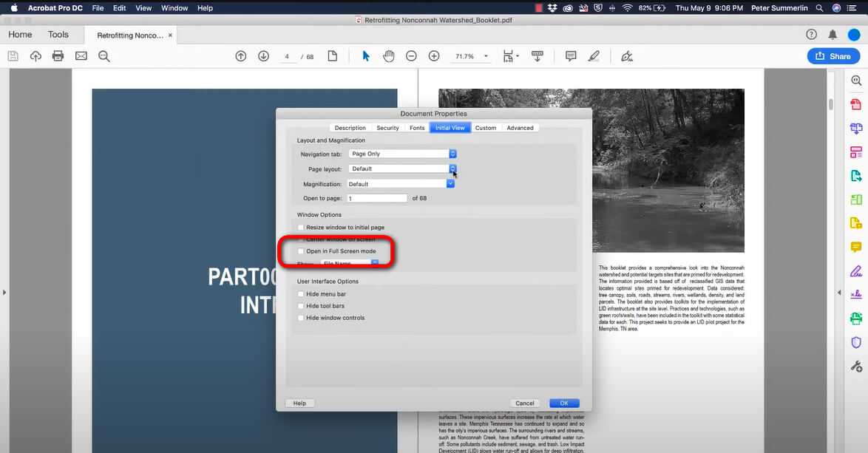Enable Open in Full Screen mode

click(x=300, y=251)
